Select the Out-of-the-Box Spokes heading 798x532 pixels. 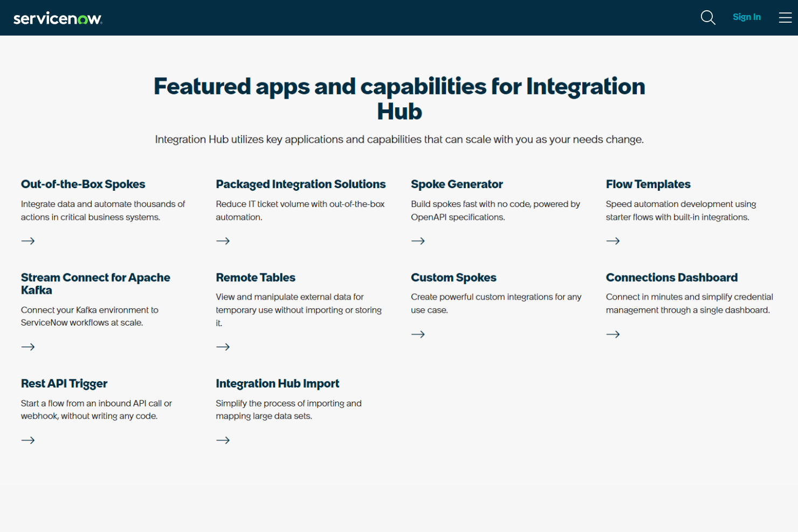coord(83,184)
